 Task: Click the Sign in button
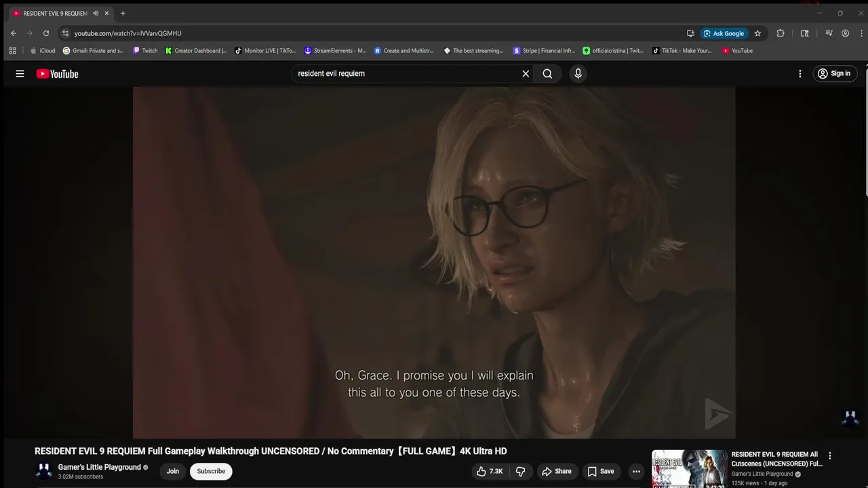click(x=835, y=74)
